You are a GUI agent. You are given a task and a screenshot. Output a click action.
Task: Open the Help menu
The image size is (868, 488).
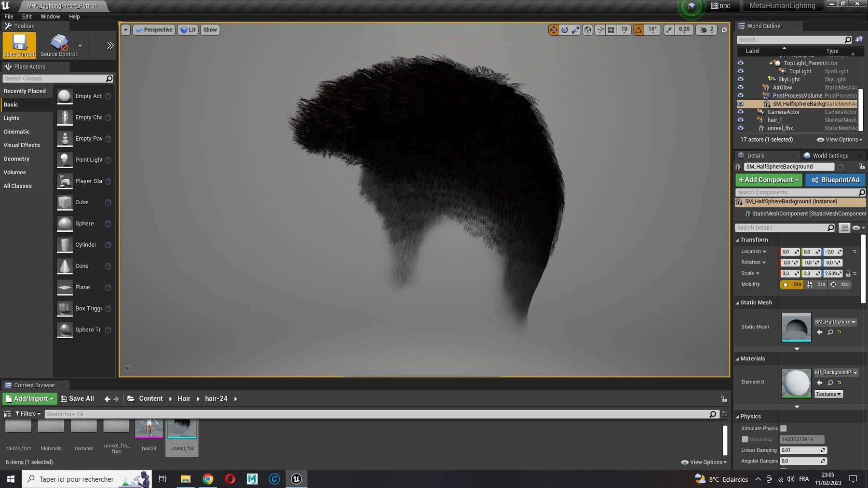[74, 16]
